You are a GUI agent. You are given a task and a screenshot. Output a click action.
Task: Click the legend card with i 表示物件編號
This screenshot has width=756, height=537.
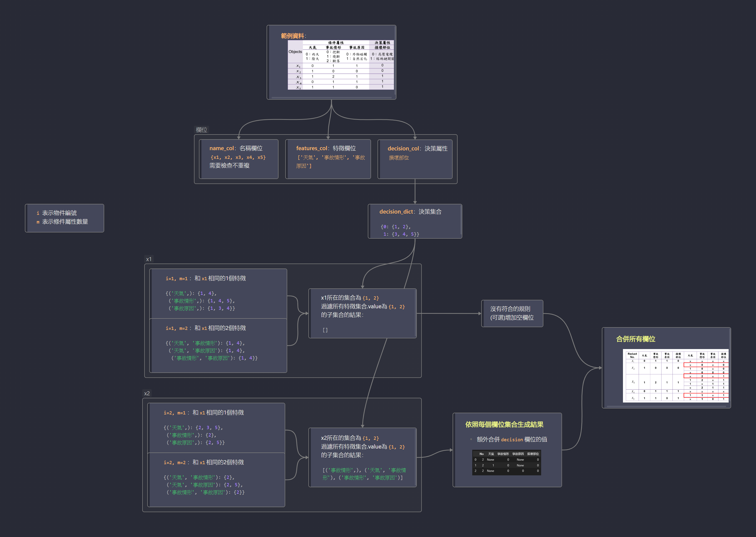coord(64,218)
